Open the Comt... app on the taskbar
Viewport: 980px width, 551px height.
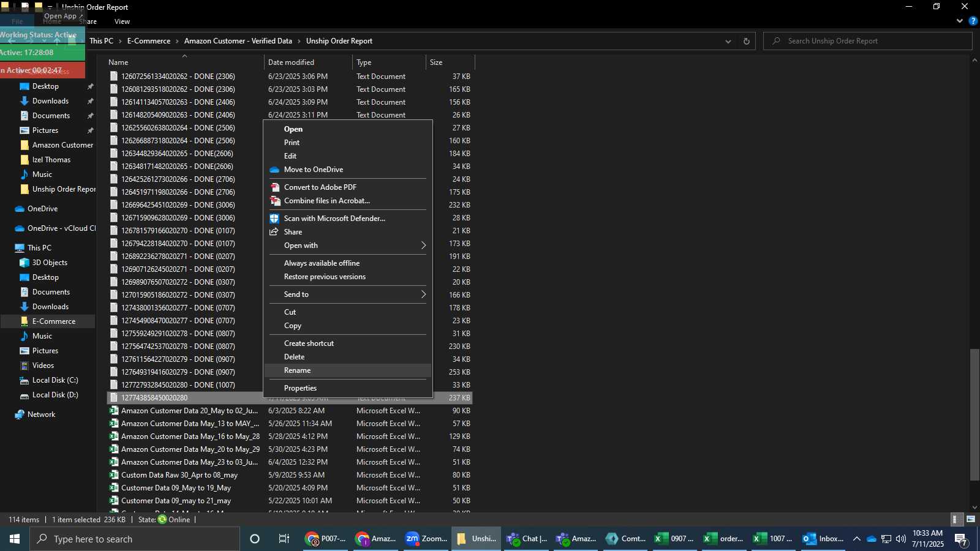pos(625,539)
